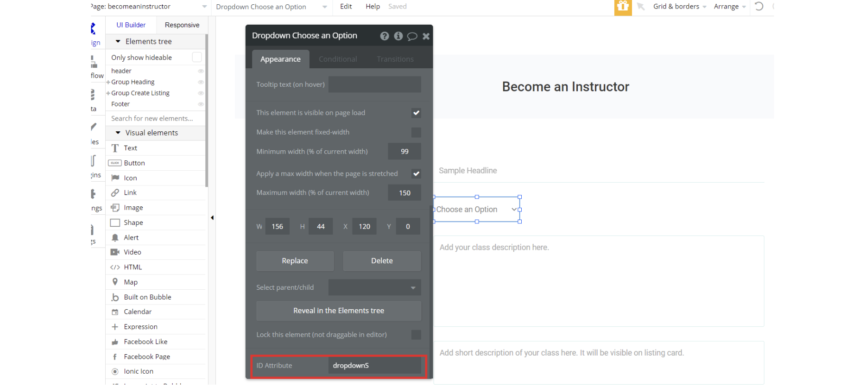The width and height of the screenshot is (868, 387).
Task: Collapse the Elements tree section
Action: (118, 42)
